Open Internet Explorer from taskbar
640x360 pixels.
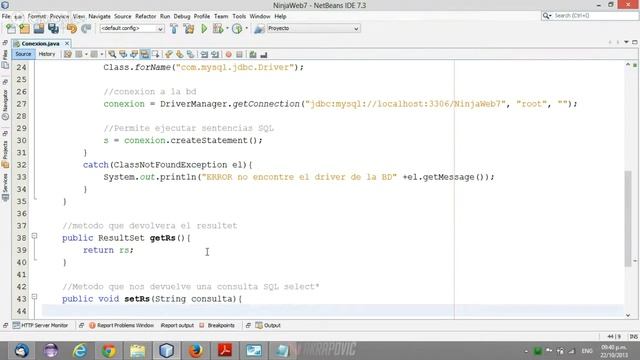[x=80, y=351]
